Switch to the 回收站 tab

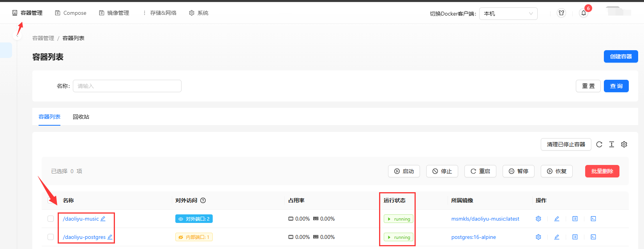81,117
